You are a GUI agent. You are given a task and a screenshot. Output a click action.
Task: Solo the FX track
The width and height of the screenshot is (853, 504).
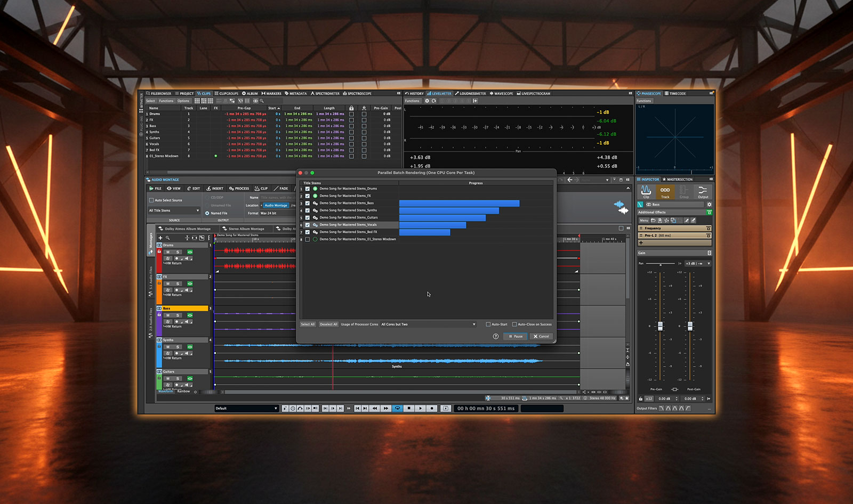point(178,283)
